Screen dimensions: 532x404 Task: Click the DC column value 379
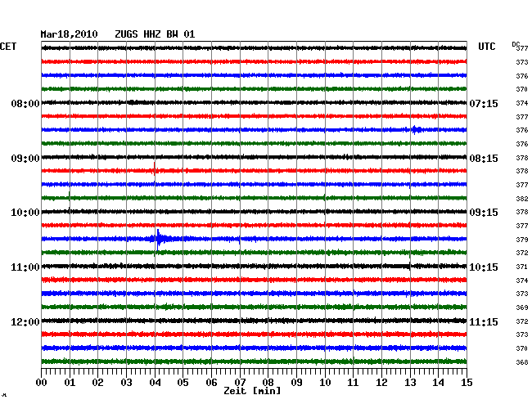click(522, 240)
